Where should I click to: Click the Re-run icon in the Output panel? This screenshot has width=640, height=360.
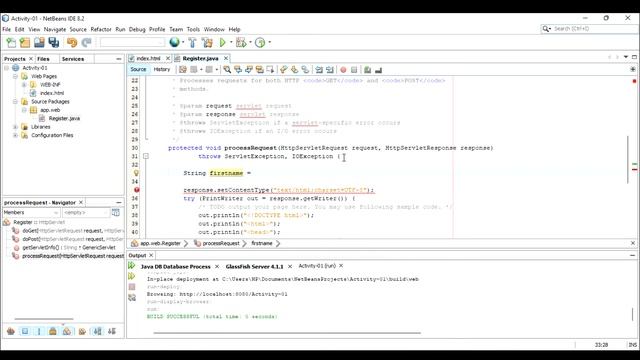pyautogui.click(x=131, y=266)
